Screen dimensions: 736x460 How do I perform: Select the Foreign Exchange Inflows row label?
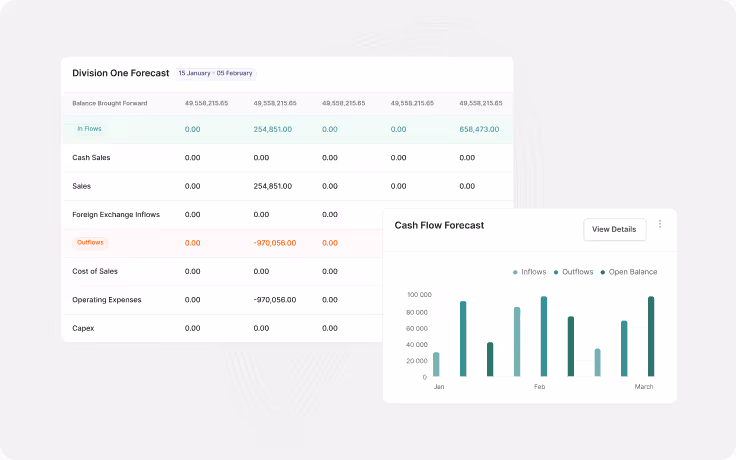[x=116, y=215]
